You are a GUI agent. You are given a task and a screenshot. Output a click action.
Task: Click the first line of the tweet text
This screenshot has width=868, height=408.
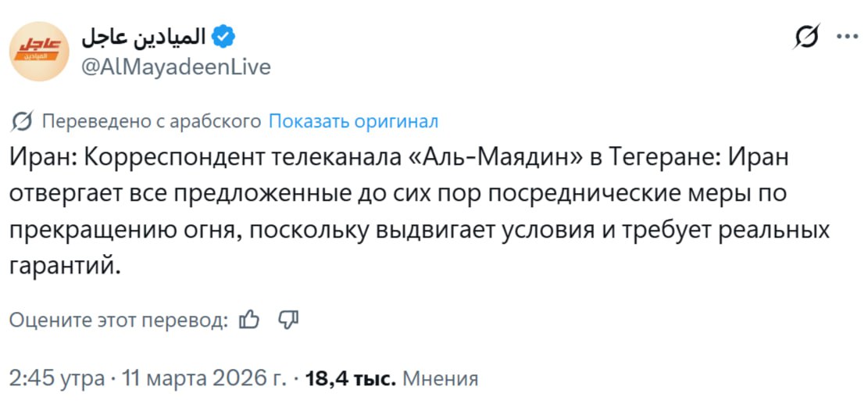click(x=400, y=157)
